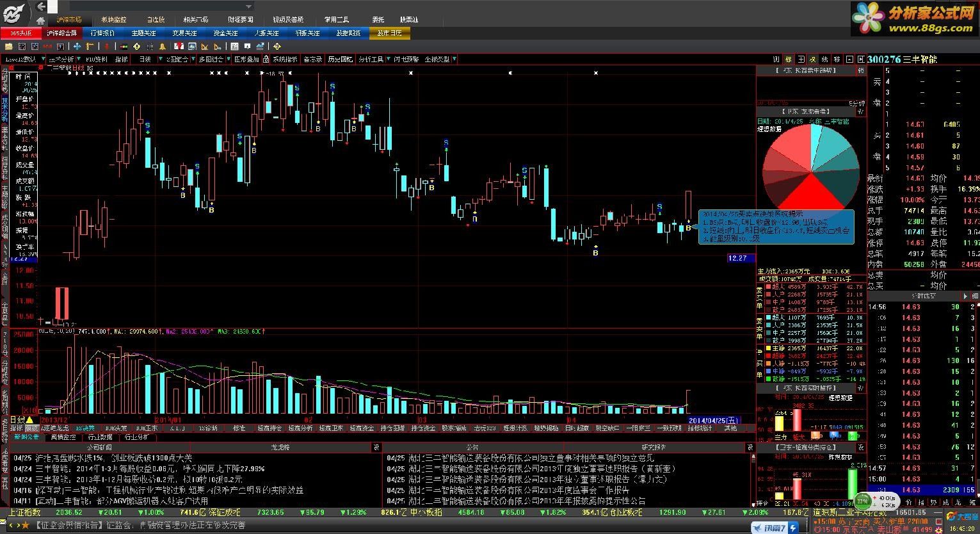Switch to the 板块监控 tab

pos(113,20)
